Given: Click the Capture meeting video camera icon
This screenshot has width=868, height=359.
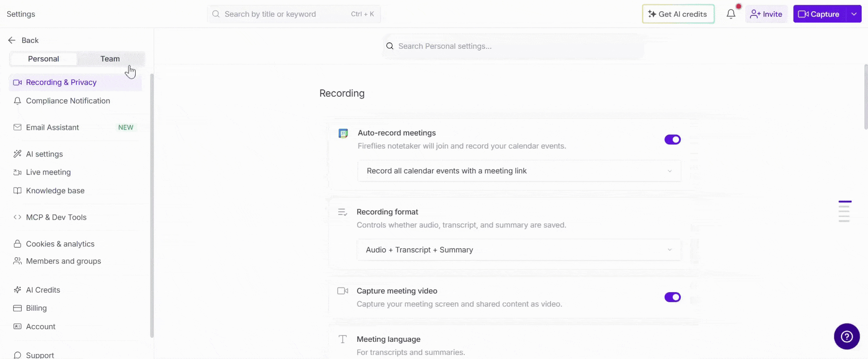Looking at the screenshot, I should [343, 291].
